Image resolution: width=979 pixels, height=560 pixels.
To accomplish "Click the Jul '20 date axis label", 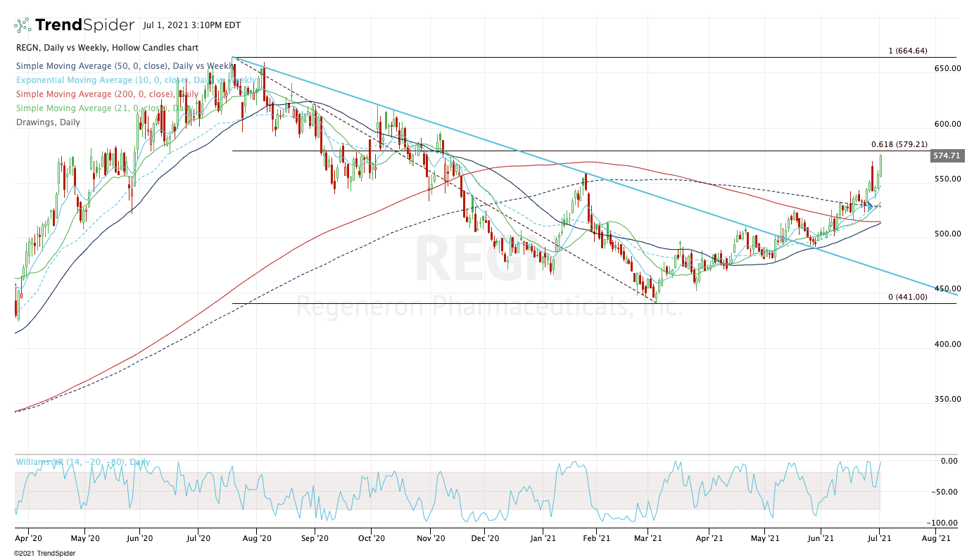I will (x=198, y=538).
